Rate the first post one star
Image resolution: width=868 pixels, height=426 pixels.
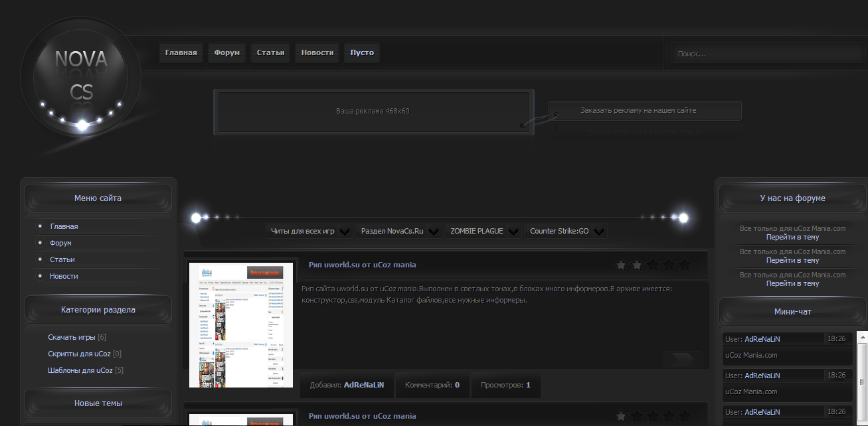point(621,265)
